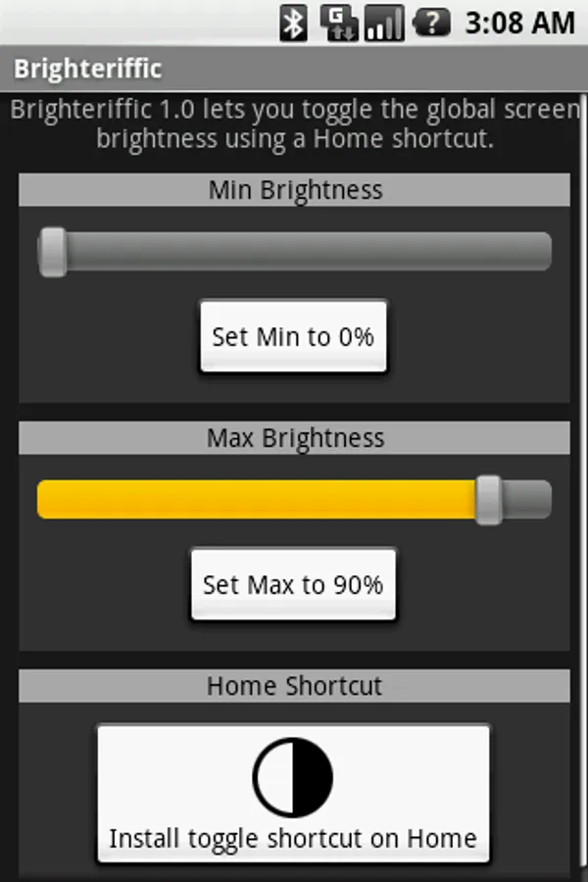Image resolution: width=588 pixels, height=882 pixels.
Task: Tap the battery status icon
Action: click(431, 23)
